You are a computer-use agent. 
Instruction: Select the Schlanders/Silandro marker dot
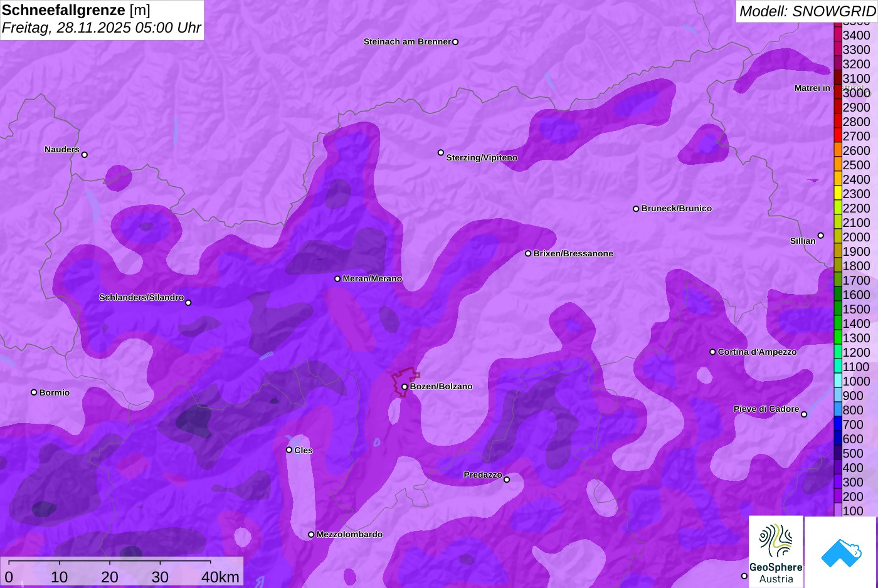click(x=188, y=303)
